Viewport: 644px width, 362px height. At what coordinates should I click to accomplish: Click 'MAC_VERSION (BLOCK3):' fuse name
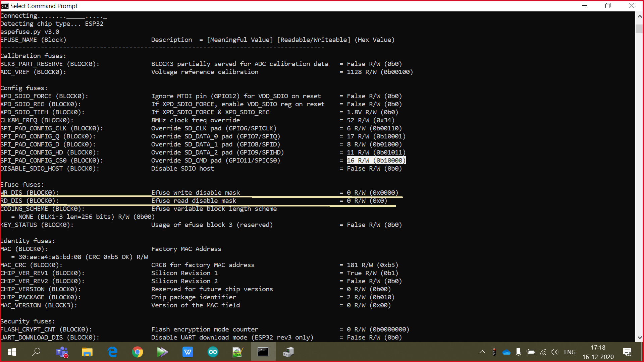(39, 305)
